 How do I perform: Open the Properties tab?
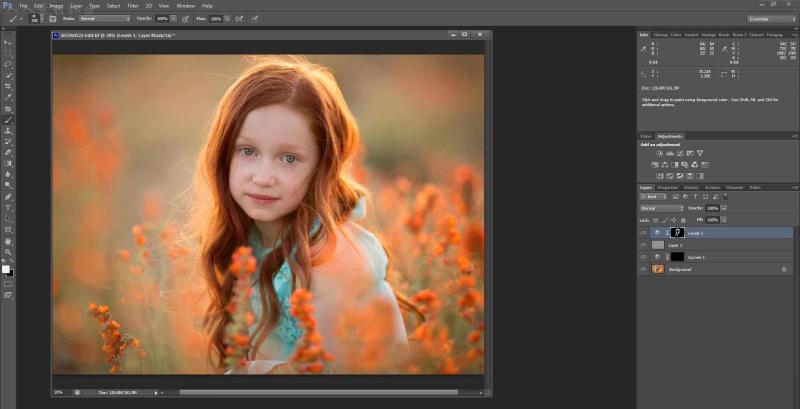pos(668,188)
